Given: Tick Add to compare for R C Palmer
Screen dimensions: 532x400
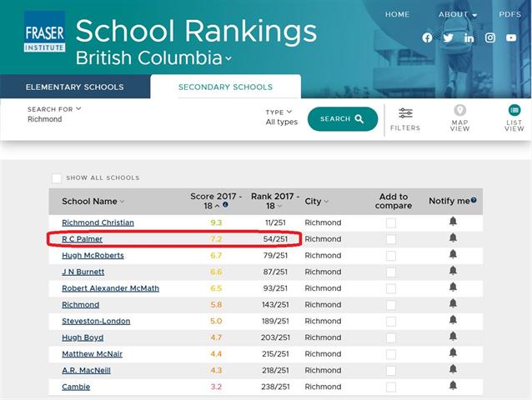Looking at the screenshot, I should pyautogui.click(x=391, y=239).
